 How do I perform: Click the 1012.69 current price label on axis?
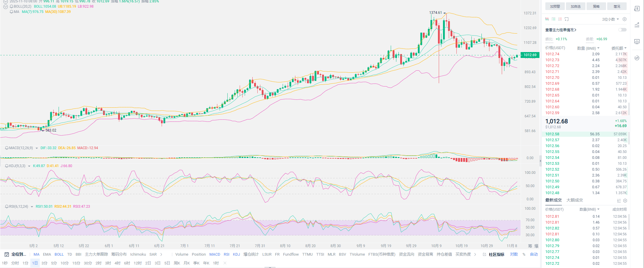[530, 55]
